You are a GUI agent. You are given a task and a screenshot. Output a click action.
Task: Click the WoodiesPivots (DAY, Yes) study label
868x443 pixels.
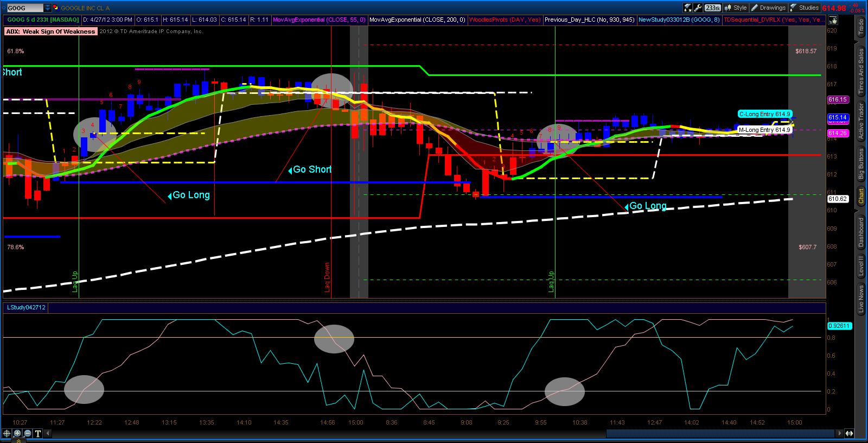click(505, 20)
